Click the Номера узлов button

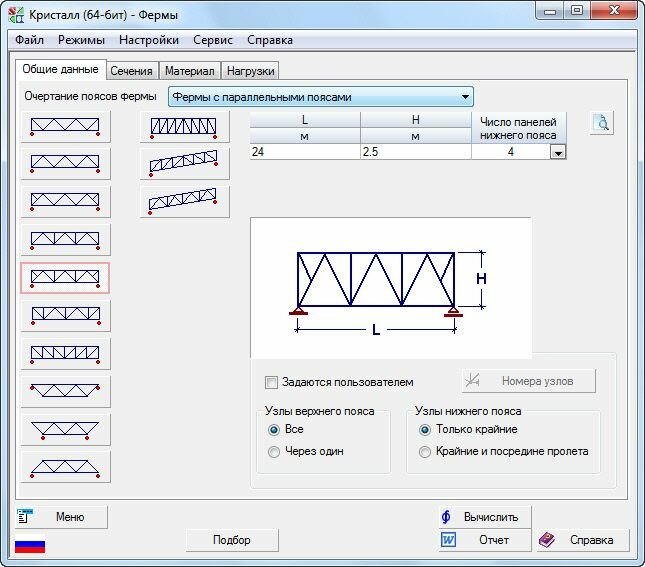[529, 381]
